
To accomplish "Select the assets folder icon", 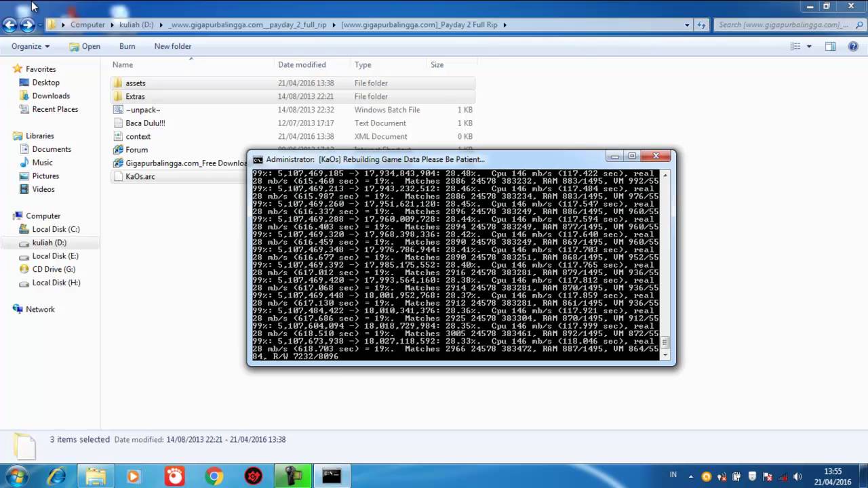I will (x=118, y=83).
